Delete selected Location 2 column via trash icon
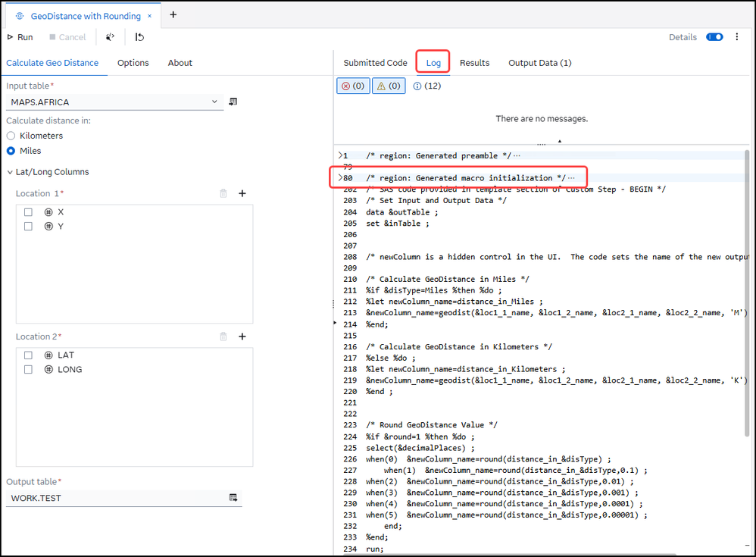756x557 pixels. 223,336
